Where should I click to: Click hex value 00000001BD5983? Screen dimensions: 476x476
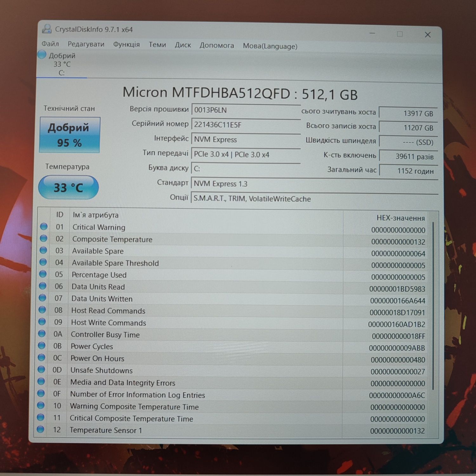pos(397,289)
